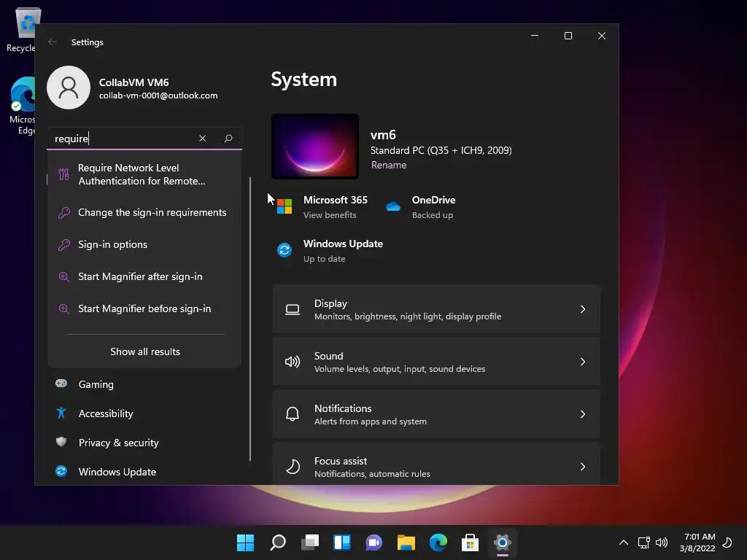Show hidden icons in system tray
The image size is (747, 560).
[623, 542]
